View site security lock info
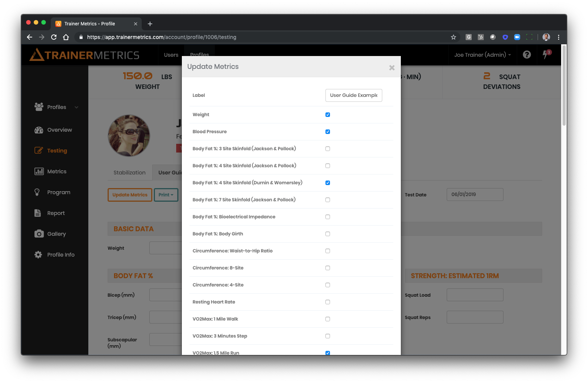588x383 pixels. coord(81,37)
